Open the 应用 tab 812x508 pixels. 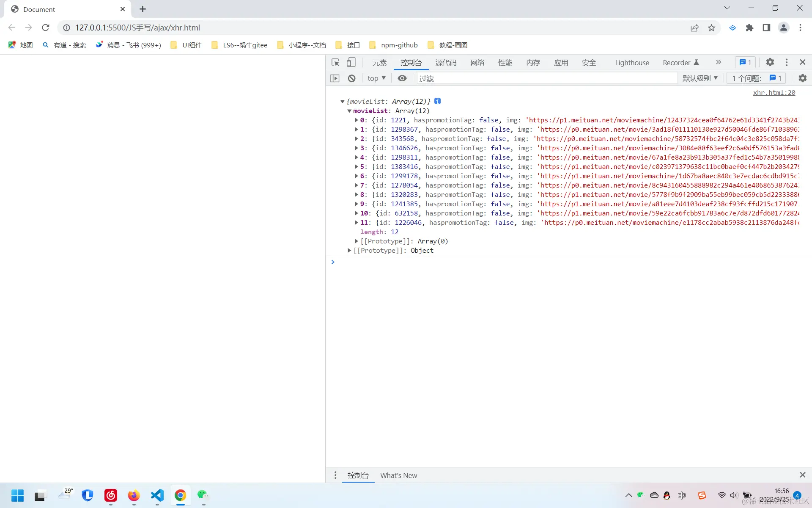[x=561, y=63]
